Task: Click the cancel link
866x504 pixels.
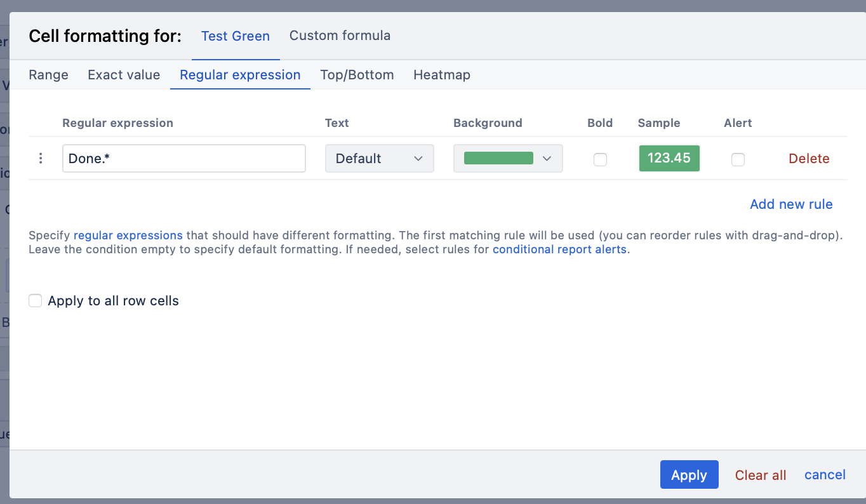Action: (825, 475)
